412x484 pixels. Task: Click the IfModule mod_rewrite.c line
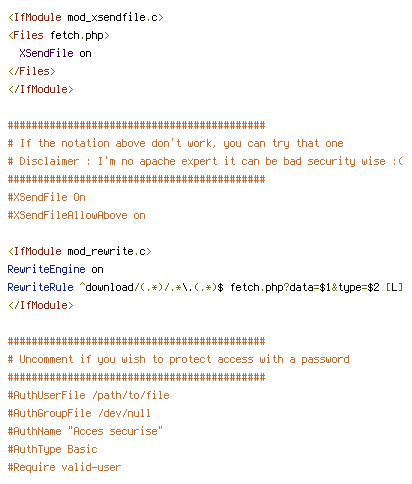click(80, 251)
